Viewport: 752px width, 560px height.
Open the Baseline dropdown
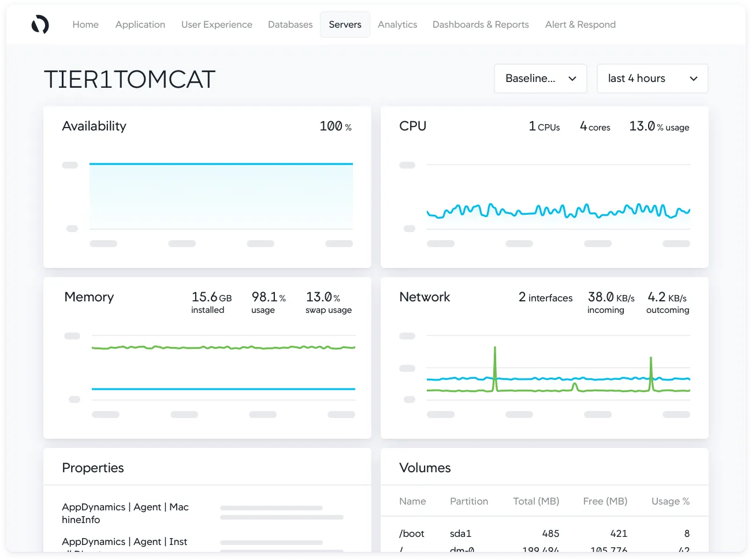point(540,78)
